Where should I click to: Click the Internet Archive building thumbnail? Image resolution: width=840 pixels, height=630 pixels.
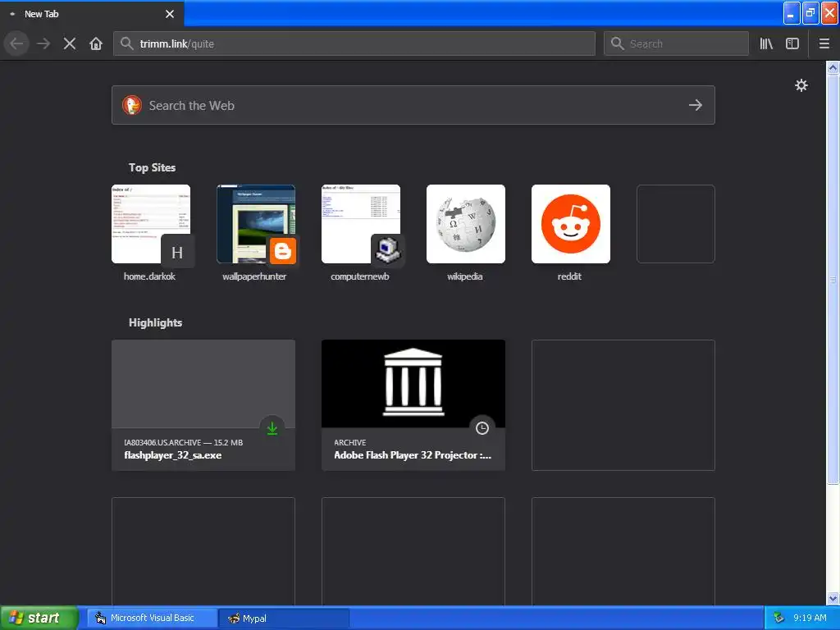[413, 382]
